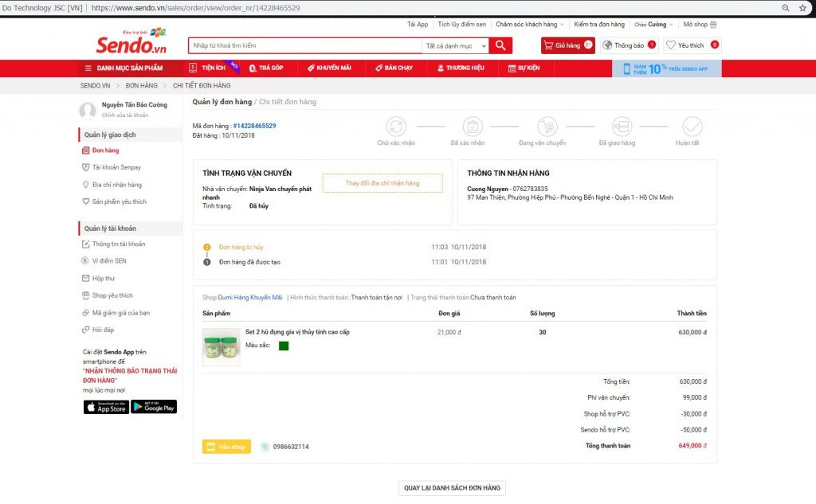
Task: Select the Trả góp nav item
Action: [x=266, y=68]
